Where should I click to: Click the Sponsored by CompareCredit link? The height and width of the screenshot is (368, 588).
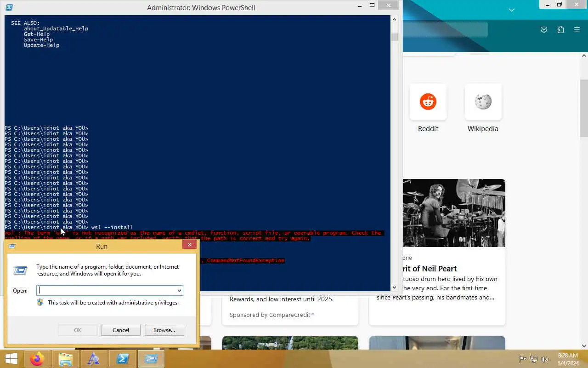pos(272,315)
